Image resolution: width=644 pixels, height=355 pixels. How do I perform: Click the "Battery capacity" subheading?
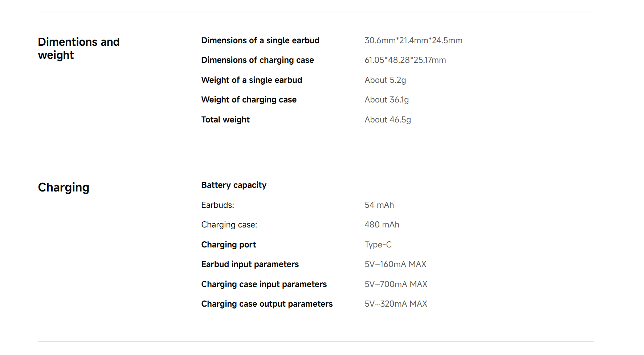(x=234, y=185)
